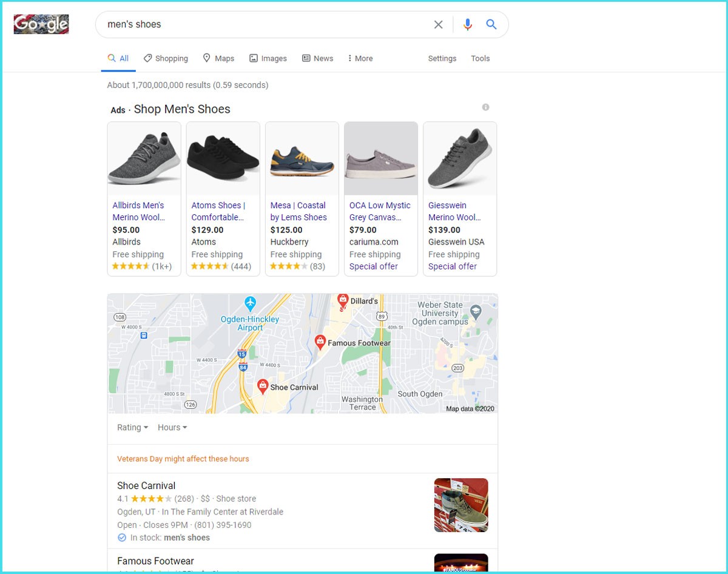728x574 pixels.
Task: Click the Giesswein grey shoe image
Action: click(460, 158)
